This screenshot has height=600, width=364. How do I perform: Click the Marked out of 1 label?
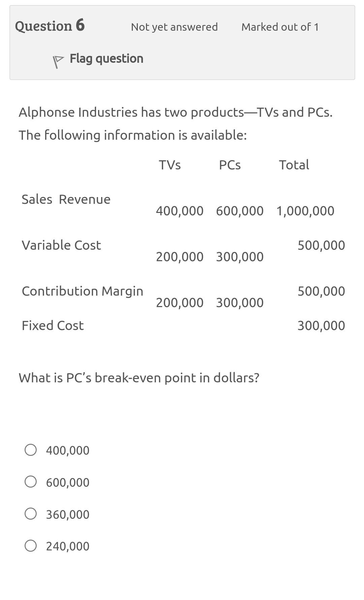tap(280, 27)
